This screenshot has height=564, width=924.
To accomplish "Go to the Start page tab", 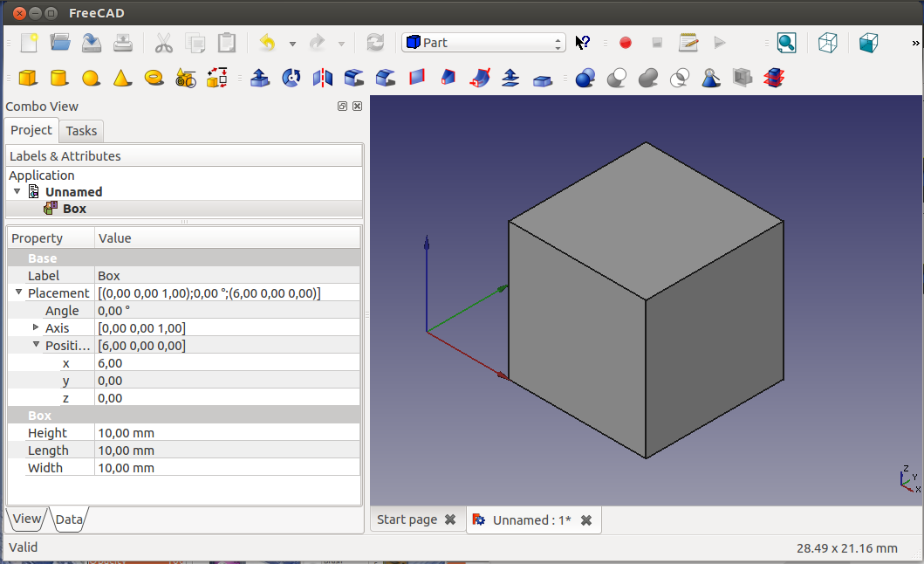I will [x=407, y=519].
